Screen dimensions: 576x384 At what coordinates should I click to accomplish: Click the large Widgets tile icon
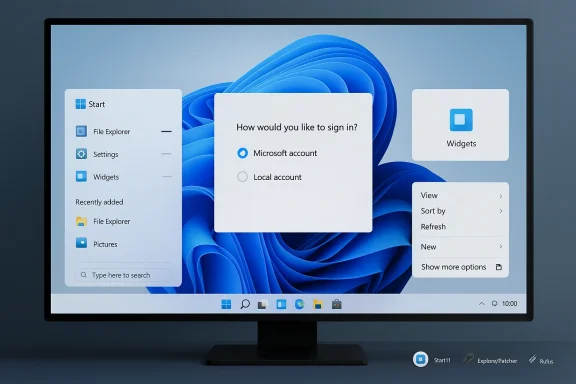(x=461, y=120)
